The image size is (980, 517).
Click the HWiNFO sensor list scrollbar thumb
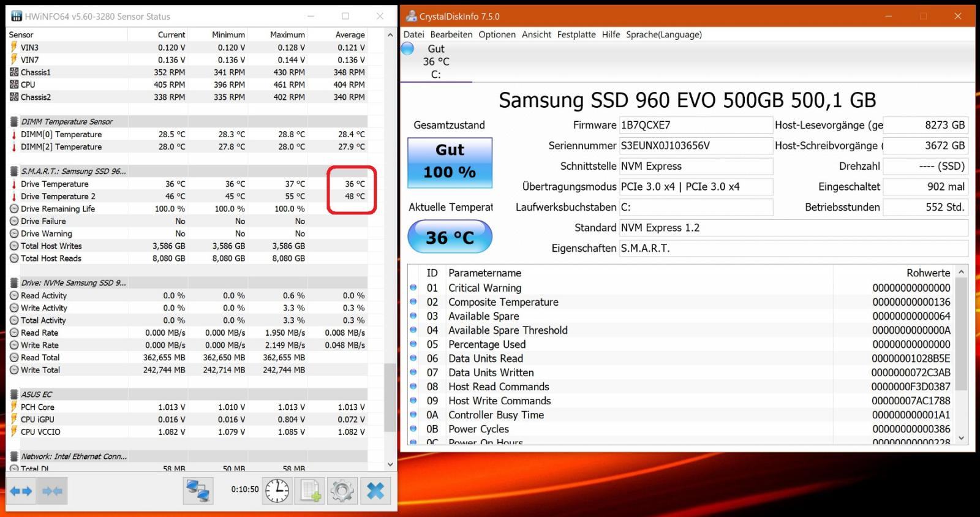coord(390,398)
